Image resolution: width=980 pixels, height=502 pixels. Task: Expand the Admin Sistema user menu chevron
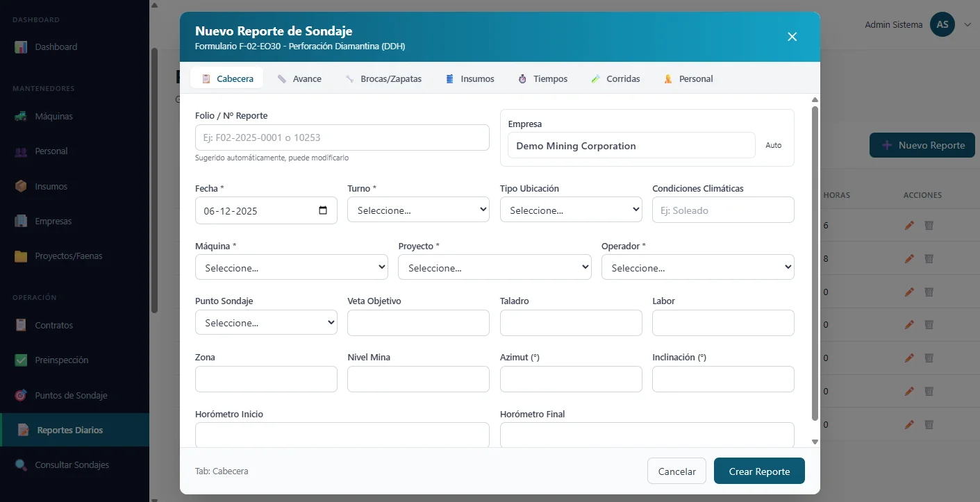pyautogui.click(x=967, y=24)
